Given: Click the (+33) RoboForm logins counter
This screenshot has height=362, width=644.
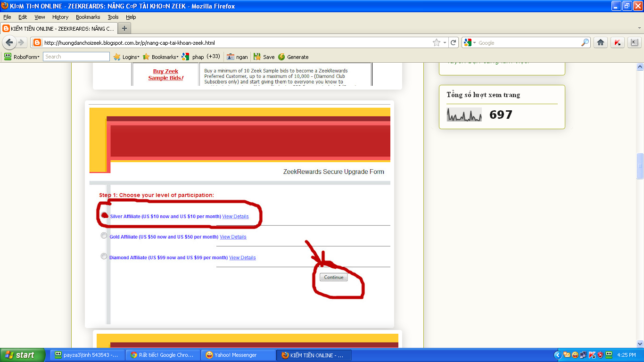Looking at the screenshot, I should click(213, 57).
